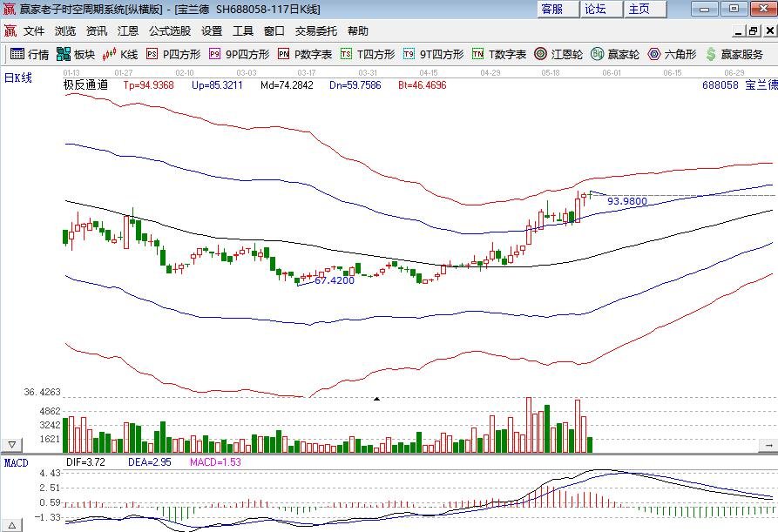Open the T数字表 tool
Image resolution: width=778 pixels, height=532 pixels.
point(499,54)
